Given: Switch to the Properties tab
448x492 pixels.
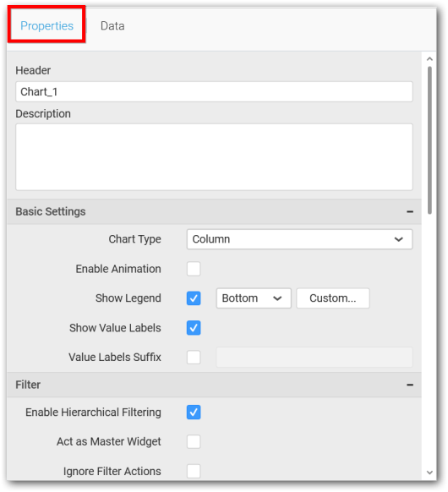Looking at the screenshot, I should (46, 25).
